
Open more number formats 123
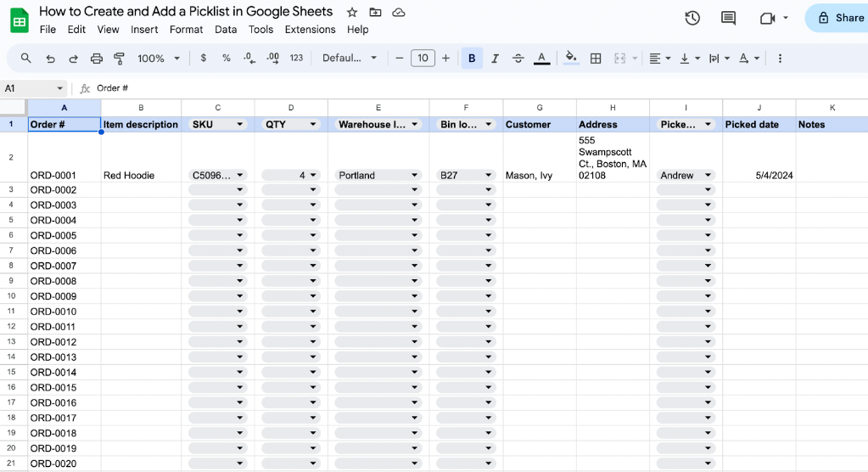coord(297,59)
